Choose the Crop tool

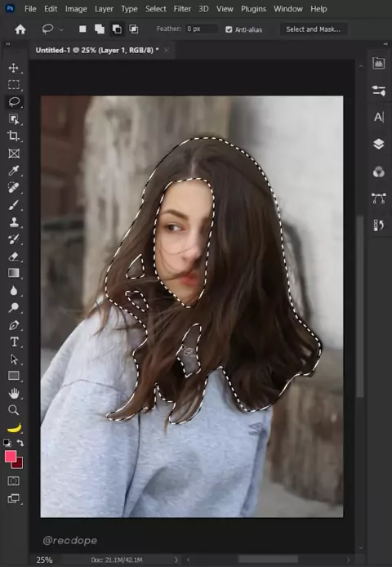tap(14, 136)
